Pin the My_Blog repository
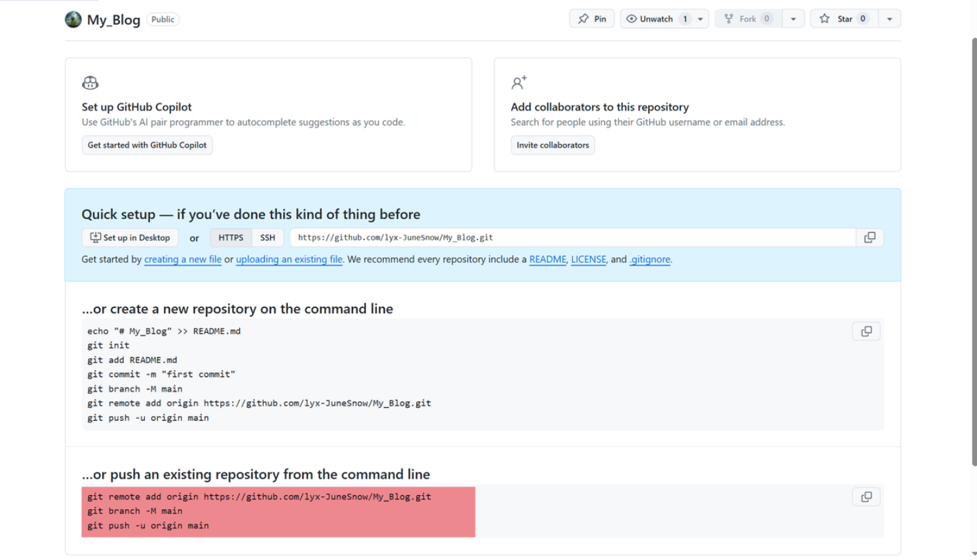The image size is (977, 560). pyautogui.click(x=592, y=19)
